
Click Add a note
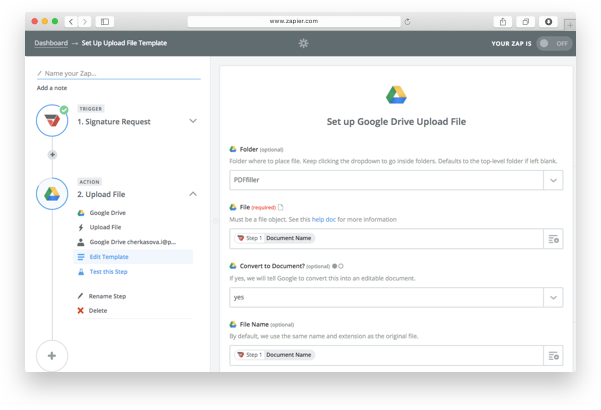(x=52, y=88)
